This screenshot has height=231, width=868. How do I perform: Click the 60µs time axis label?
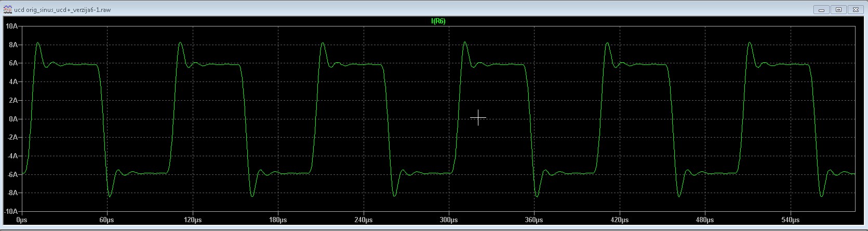coord(108,220)
